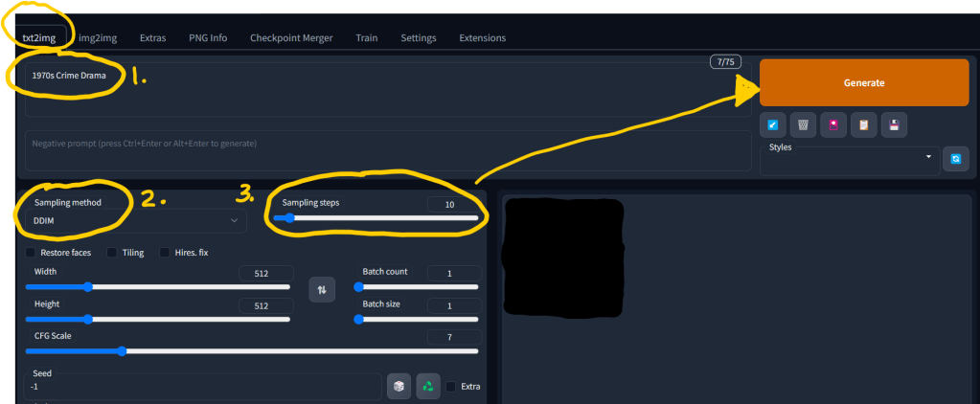980x404 pixels.
Task: Show extra networks using the pink card icon
Action: point(833,125)
